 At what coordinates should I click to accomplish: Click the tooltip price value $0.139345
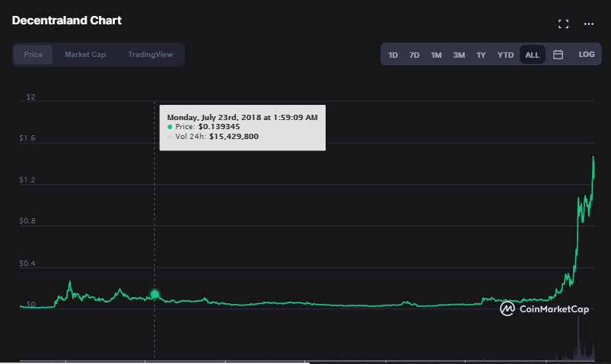(x=219, y=126)
